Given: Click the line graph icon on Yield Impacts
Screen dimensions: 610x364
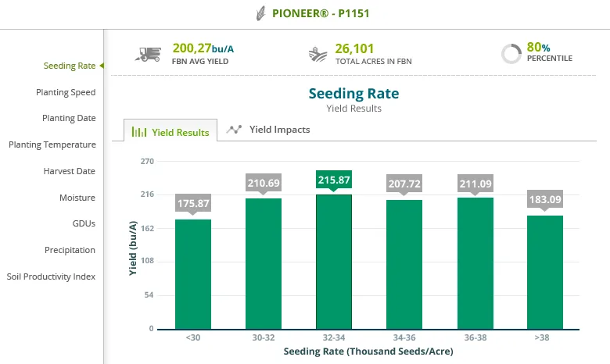Looking at the screenshot, I should point(234,130).
